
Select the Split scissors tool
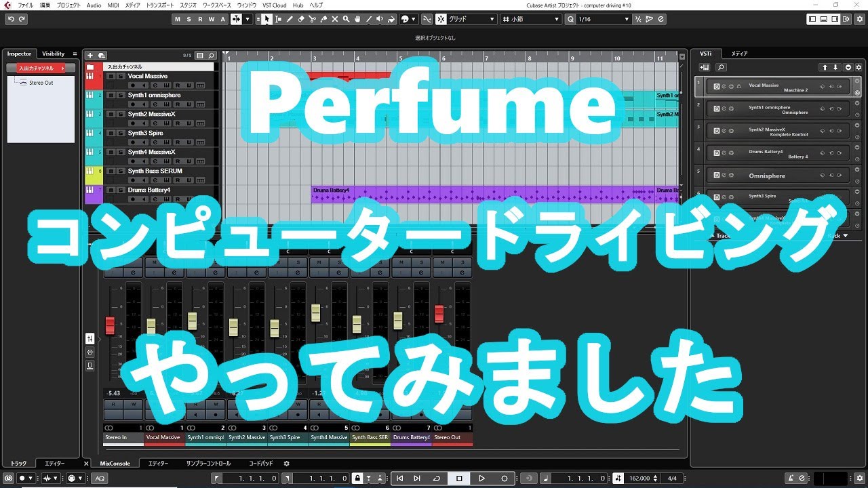[312, 19]
